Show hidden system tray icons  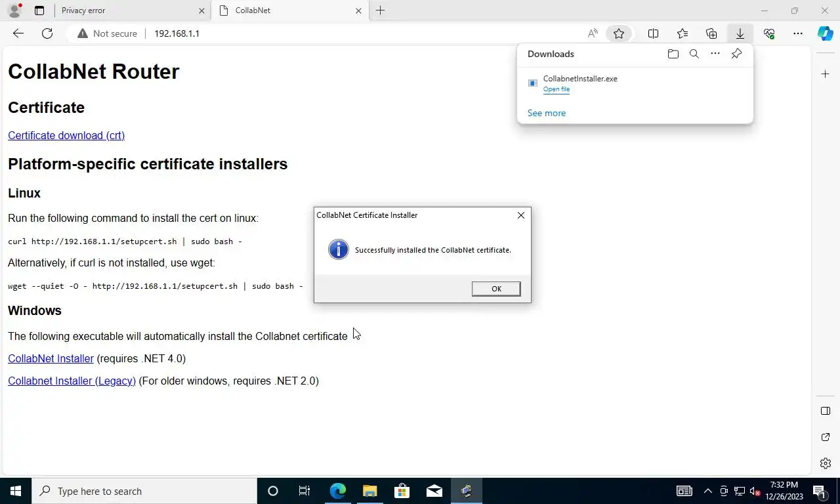(707, 491)
